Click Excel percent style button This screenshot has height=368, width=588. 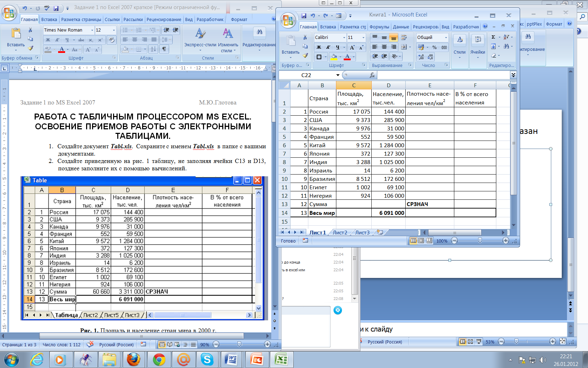[x=434, y=47]
